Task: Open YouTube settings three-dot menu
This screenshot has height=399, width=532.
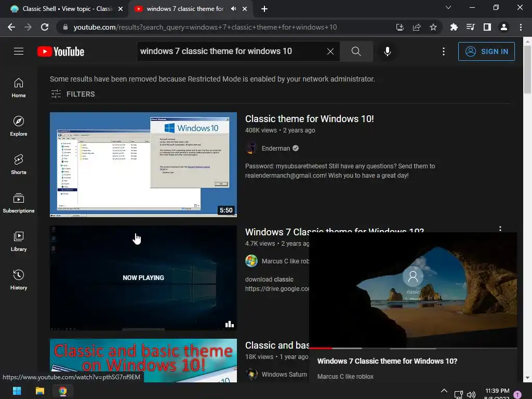Action: coord(444,51)
